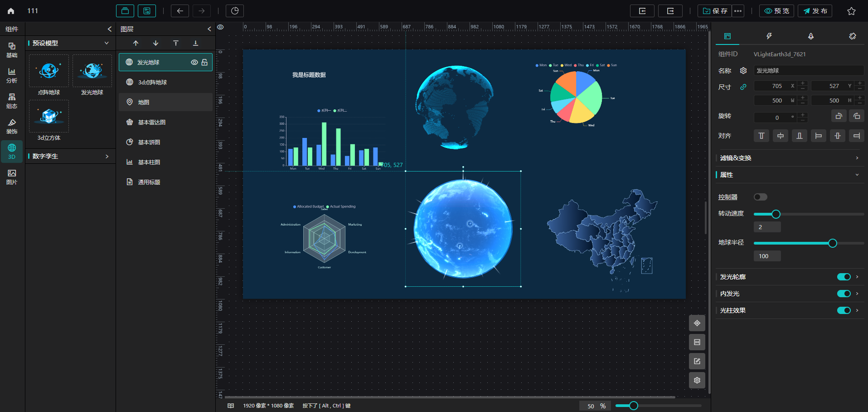Open the more options ellipsis button
Screen dimensions: 868x412
738,11
